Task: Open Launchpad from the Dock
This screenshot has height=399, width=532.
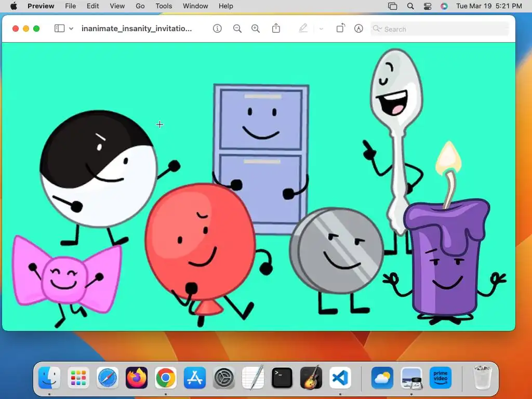Action: [x=78, y=378]
